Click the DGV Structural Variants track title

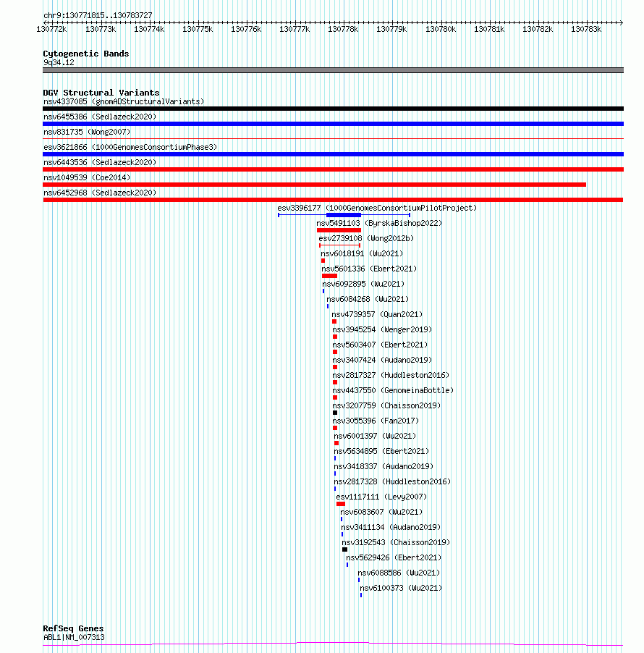pos(101,93)
